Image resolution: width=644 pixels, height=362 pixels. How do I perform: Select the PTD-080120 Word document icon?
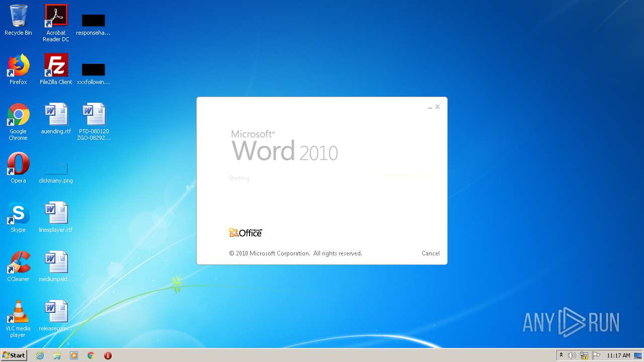[94, 122]
